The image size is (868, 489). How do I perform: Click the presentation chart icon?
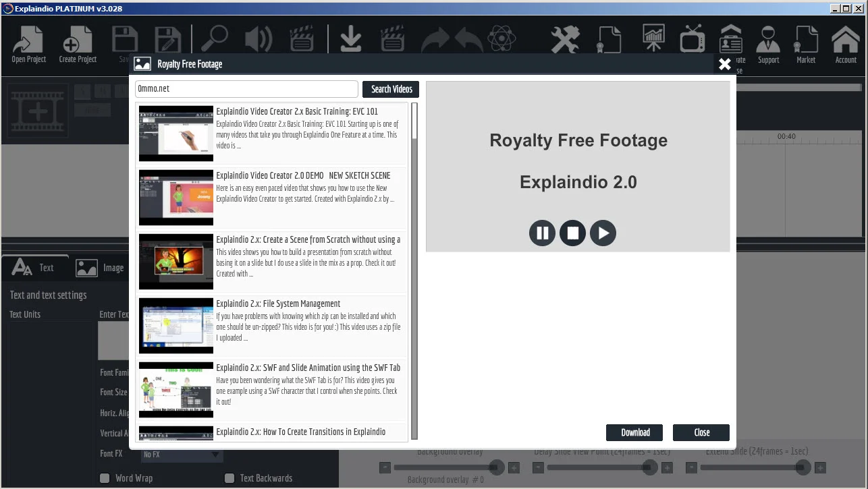[x=653, y=38]
